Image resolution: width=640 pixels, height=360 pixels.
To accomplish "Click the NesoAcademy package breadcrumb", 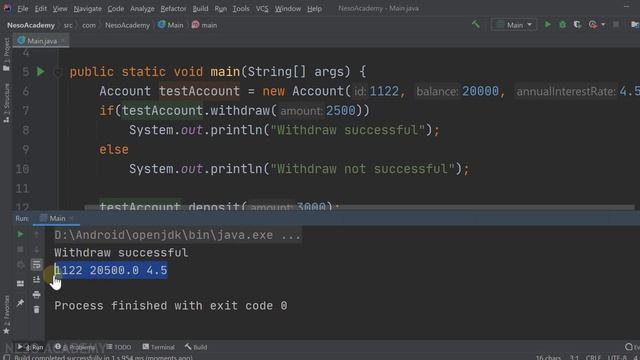I will pos(127,25).
